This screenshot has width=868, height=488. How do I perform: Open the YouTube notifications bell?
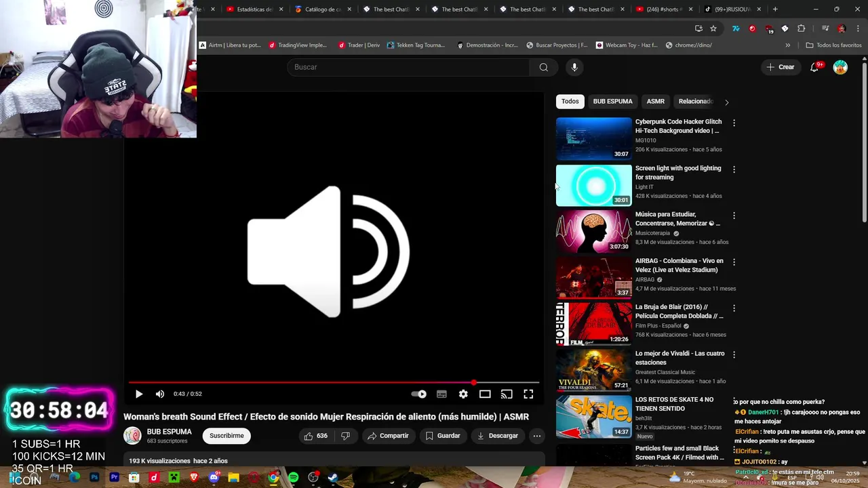click(x=814, y=67)
